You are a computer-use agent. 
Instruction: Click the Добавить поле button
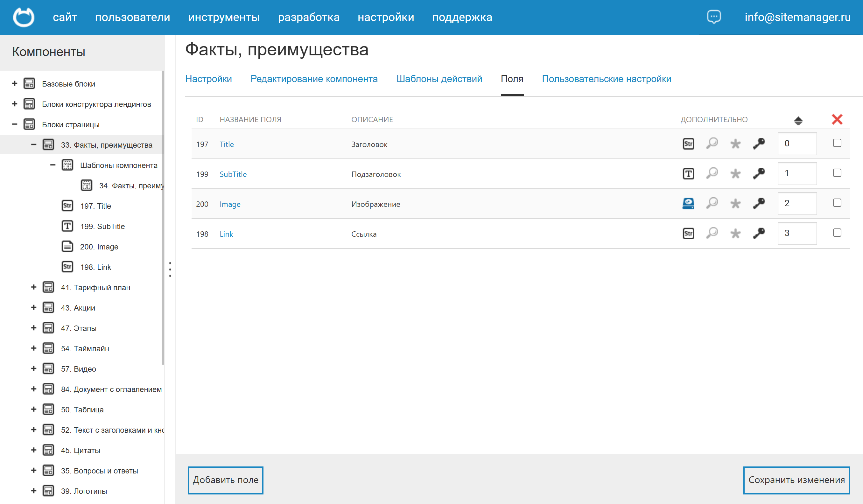click(x=225, y=480)
